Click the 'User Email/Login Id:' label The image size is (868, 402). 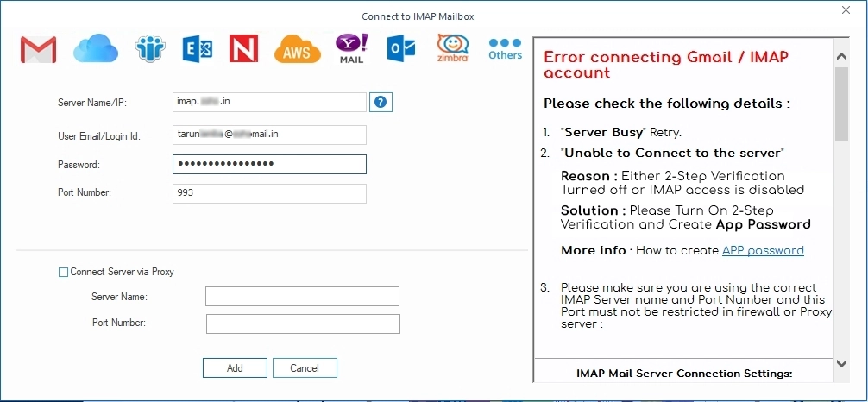pyautogui.click(x=99, y=135)
